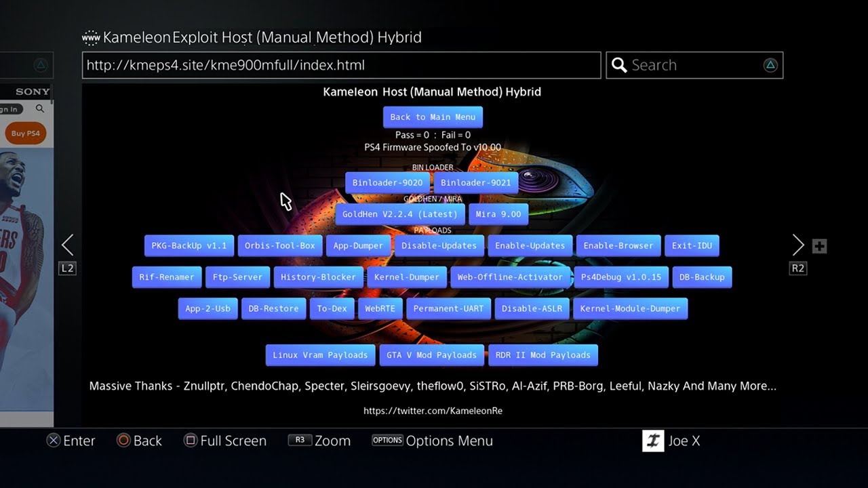This screenshot has width=868, height=488.
Task: Run the Kernel-Dumper payload
Action: [407, 277]
